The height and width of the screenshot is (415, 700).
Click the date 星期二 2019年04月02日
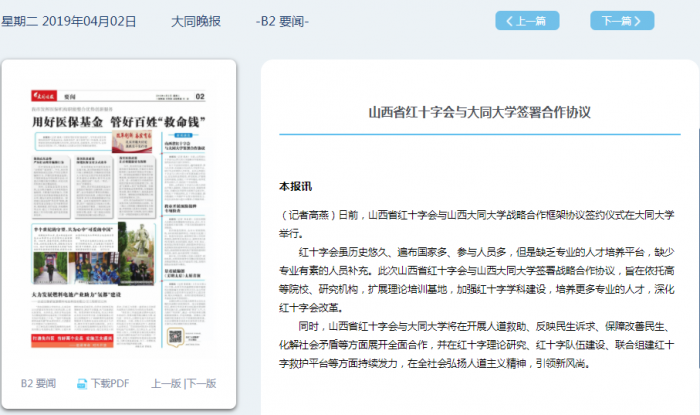[68, 21]
